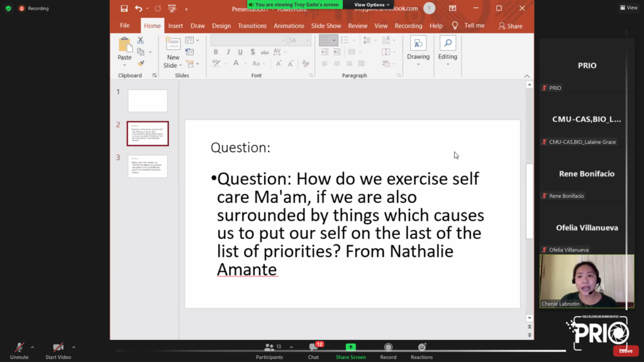Expand audio options arrow beside Unmute
Screen dimensions: 644x362
32,347
